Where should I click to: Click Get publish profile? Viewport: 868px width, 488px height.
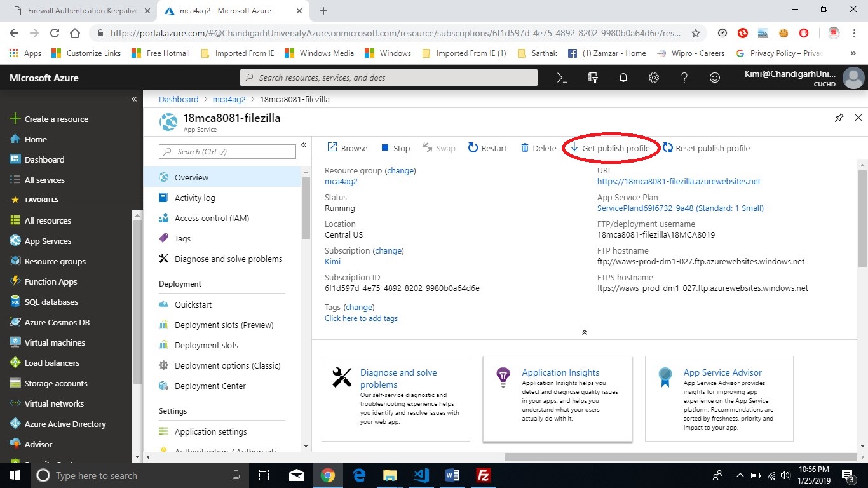coord(610,148)
